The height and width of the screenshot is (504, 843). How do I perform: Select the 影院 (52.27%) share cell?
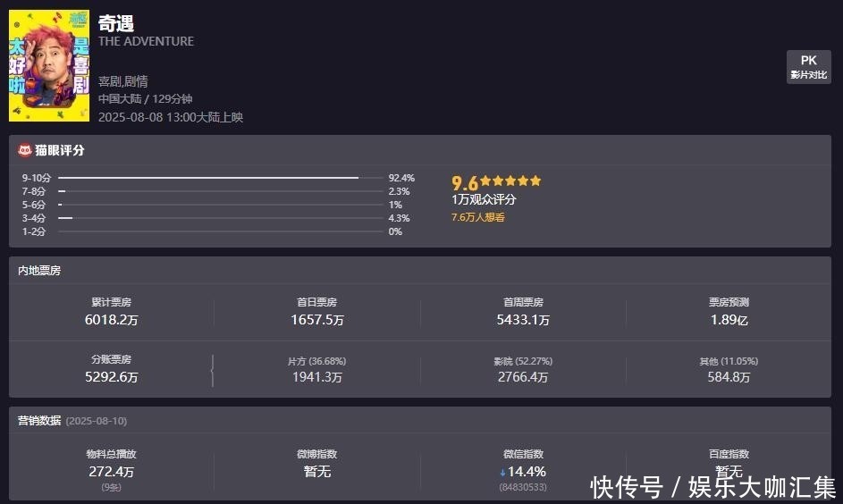pos(523,370)
